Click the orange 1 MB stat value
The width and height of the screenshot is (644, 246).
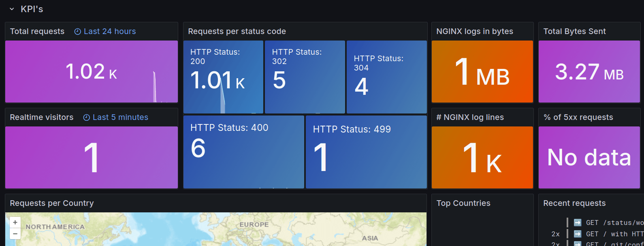coord(482,72)
